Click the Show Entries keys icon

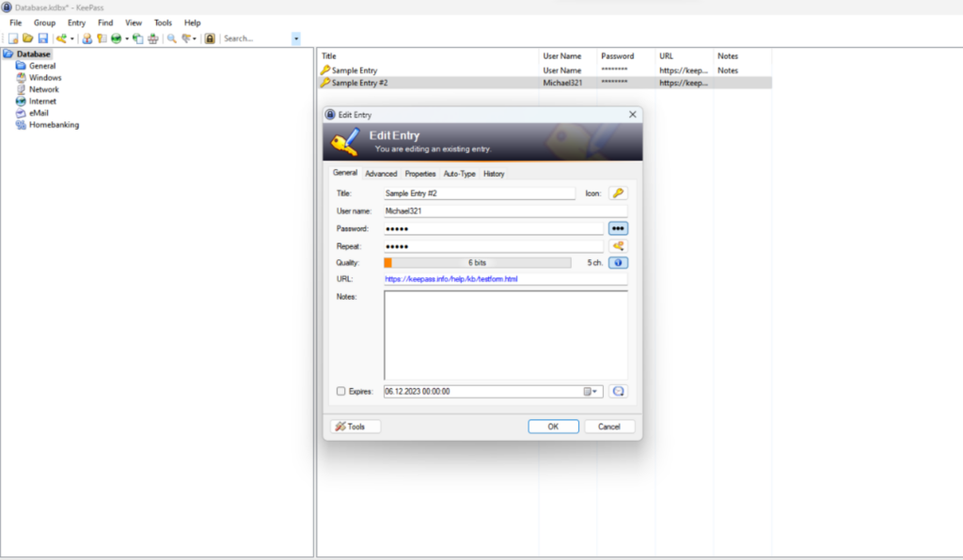(x=186, y=39)
